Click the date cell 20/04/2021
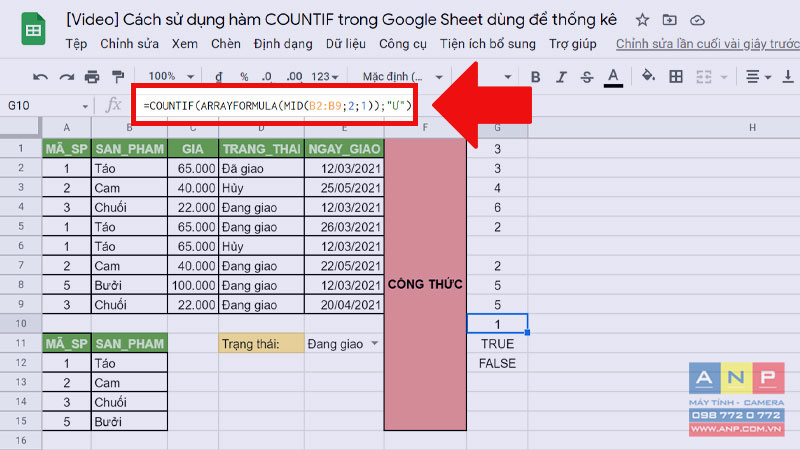Screen dimensions: 800x450 click(344, 305)
